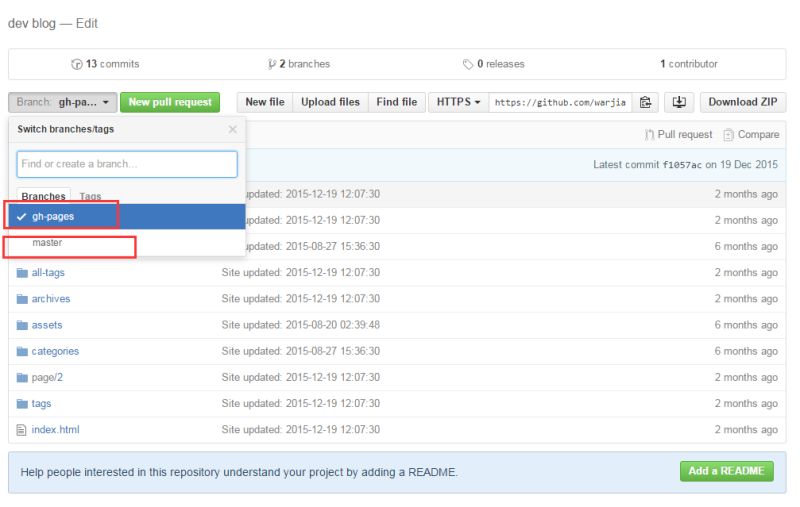Select the gh-pages branch entry
The image size is (800, 507).
coord(127,216)
